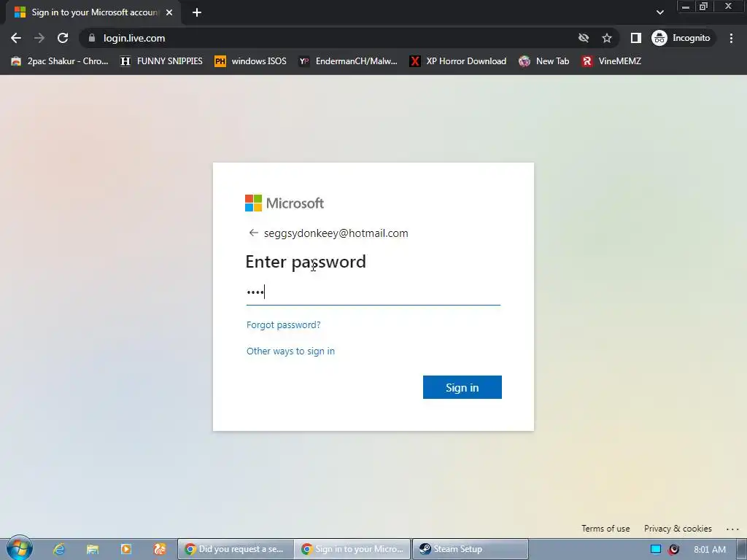Go back using the browser back arrow
747x560 pixels.
point(16,38)
